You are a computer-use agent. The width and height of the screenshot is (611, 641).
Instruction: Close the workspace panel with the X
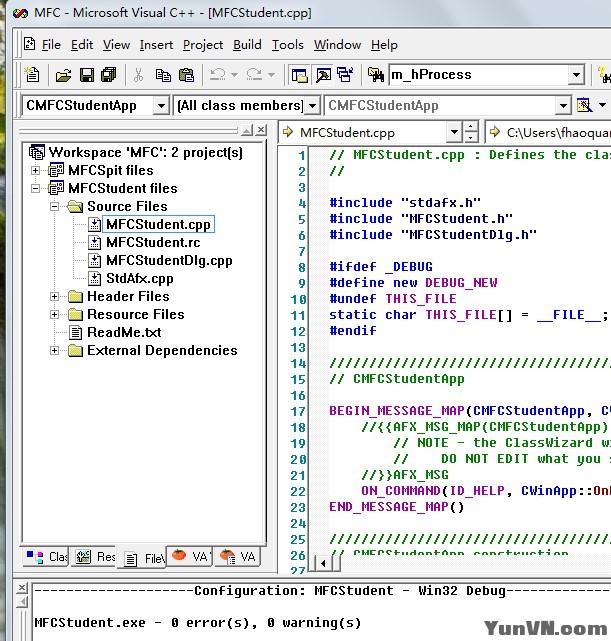pyautogui.click(x=261, y=130)
